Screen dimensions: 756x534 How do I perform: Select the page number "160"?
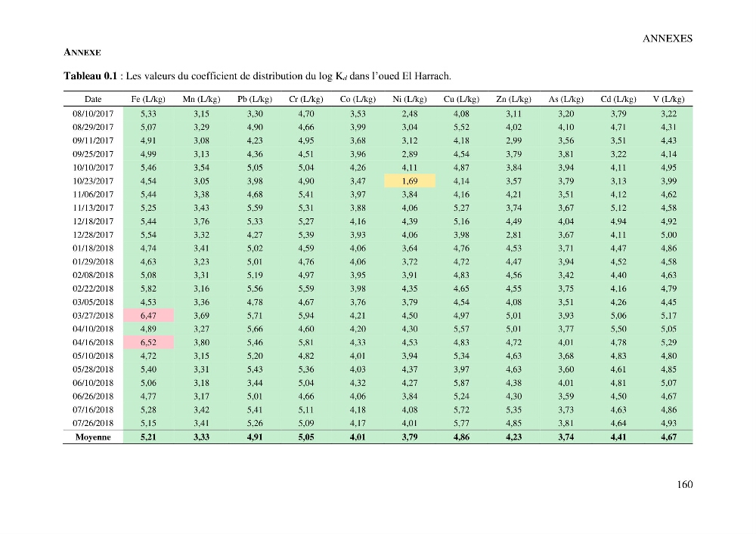pos(685,484)
